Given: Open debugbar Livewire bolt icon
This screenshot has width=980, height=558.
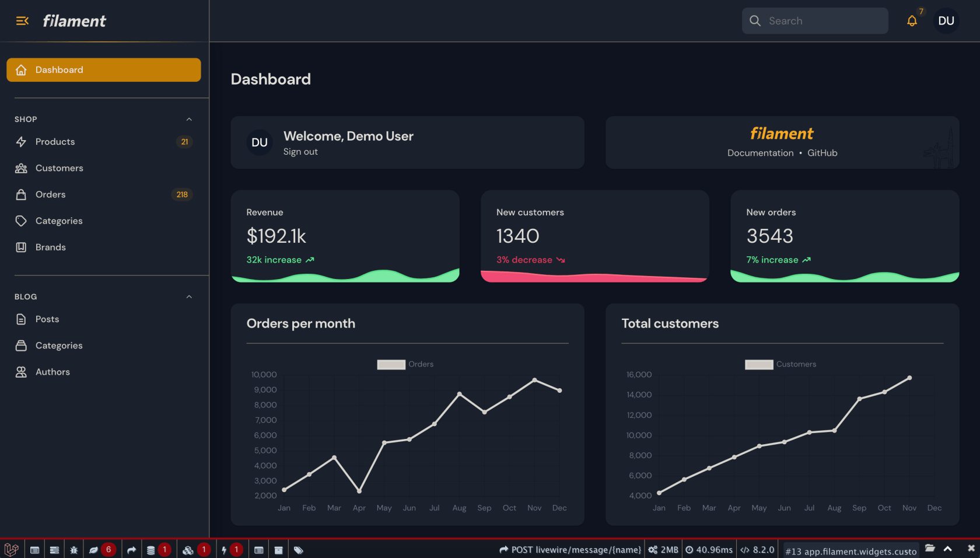Looking at the screenshot, I should click(224, 550).
